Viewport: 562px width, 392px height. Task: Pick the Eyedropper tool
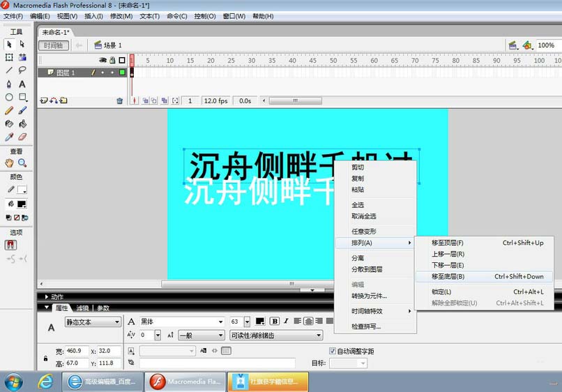[x=9, y=137]
